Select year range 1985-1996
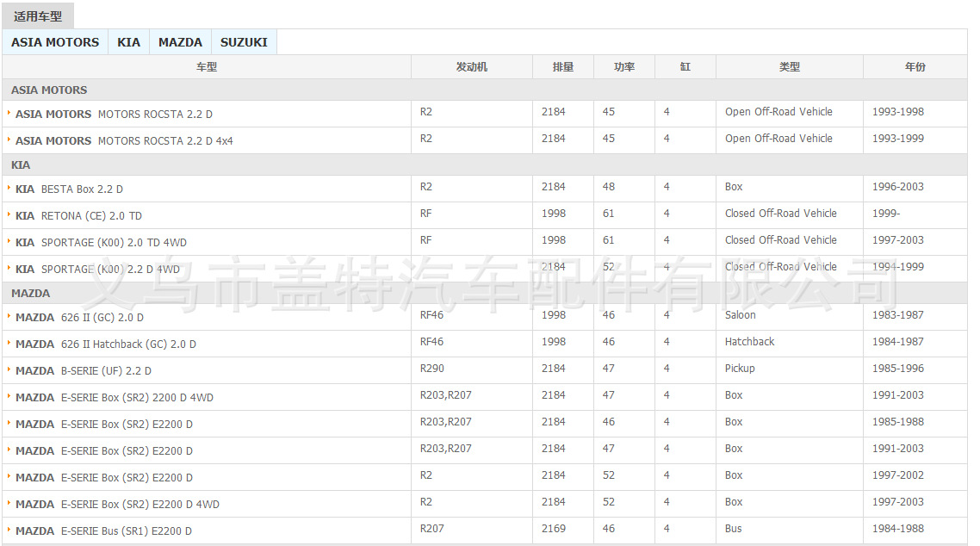Viewport: 980px width, 546px height. (898, 369)
